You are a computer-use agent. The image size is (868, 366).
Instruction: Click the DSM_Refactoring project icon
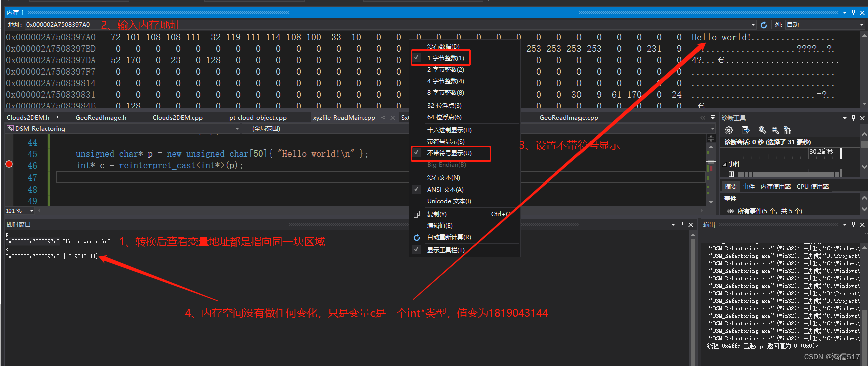coord(10,129)
